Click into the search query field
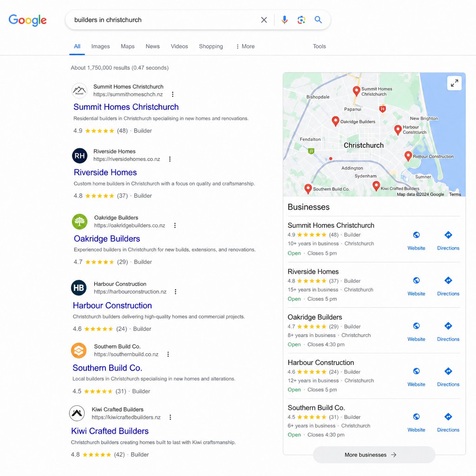The height and width of the screenshot is (476, 476). pos(164,20)
